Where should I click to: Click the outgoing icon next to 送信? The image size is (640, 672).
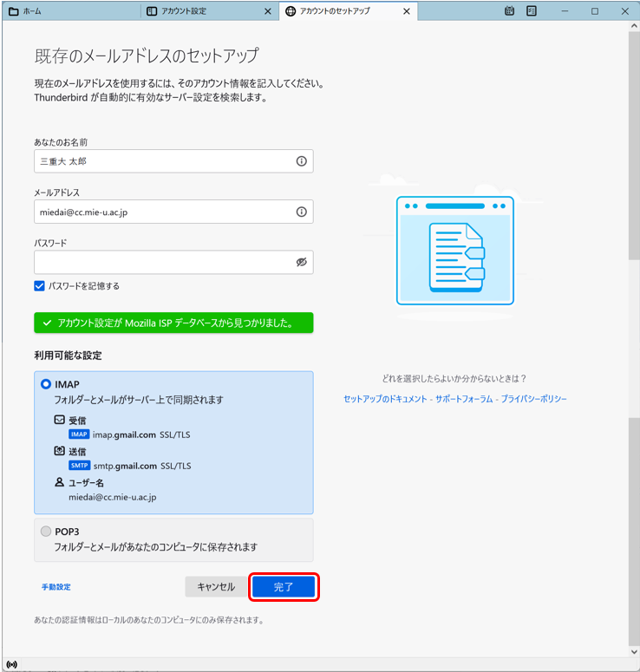point(60,451)
